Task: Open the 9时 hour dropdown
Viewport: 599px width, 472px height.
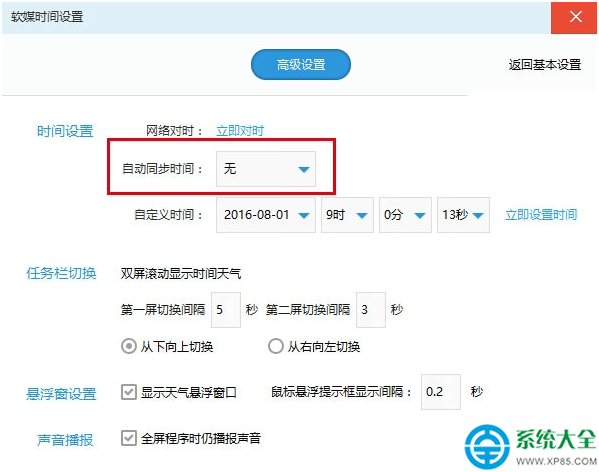Action: tap(347, 215)
